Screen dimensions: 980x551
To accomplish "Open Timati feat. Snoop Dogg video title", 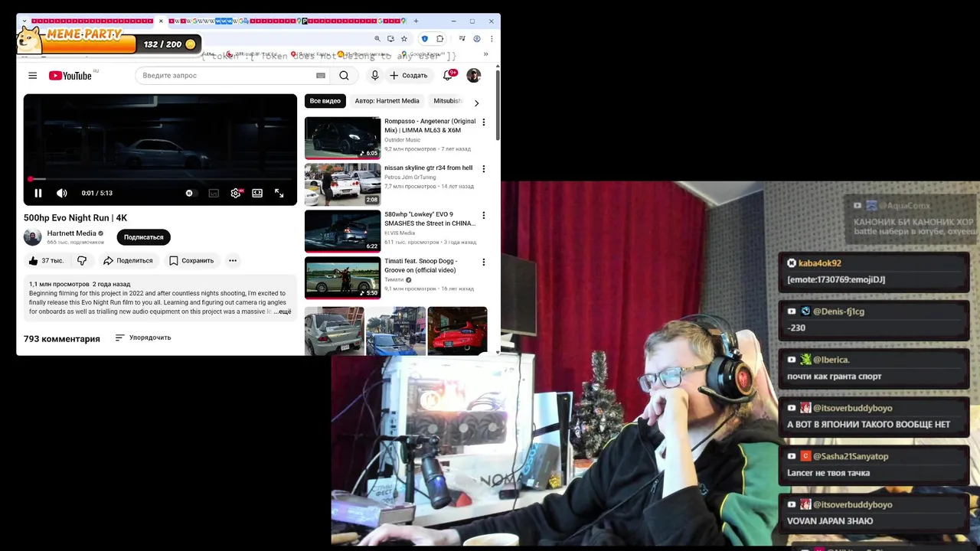I will coord(422,266).
